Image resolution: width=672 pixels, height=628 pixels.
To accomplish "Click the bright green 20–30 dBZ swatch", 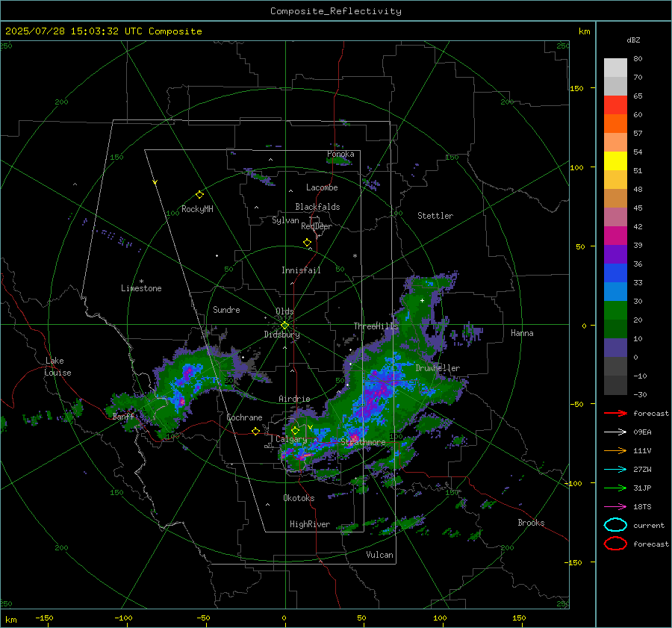I will pyautogui.click(x=615, y=310).
